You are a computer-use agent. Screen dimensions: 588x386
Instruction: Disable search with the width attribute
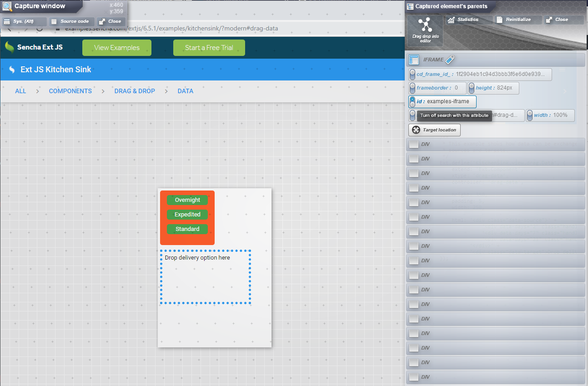(529, 115)
